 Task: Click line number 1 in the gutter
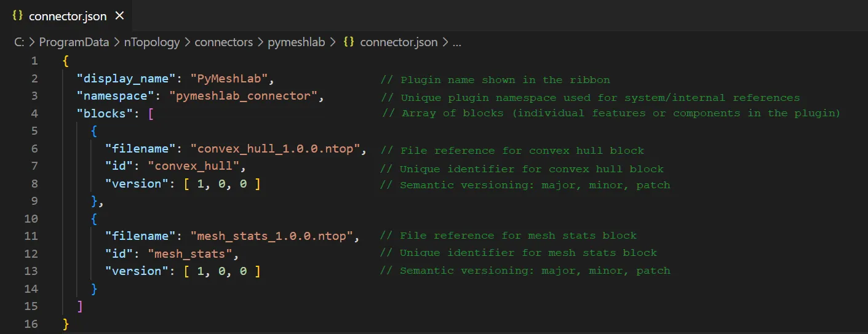34,61
